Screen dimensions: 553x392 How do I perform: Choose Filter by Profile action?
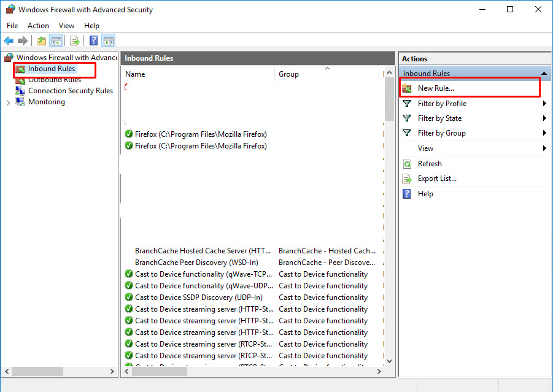(x=443, y=104)
